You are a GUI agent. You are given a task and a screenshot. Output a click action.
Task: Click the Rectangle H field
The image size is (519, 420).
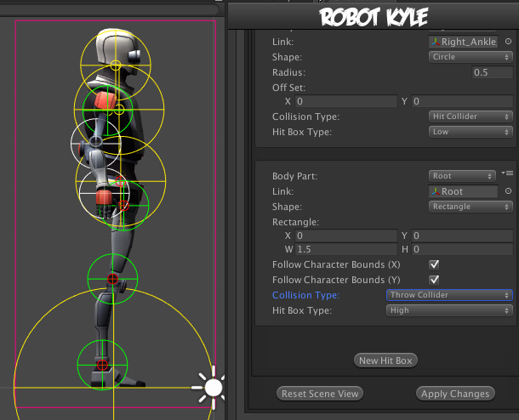tap(462, 249)
